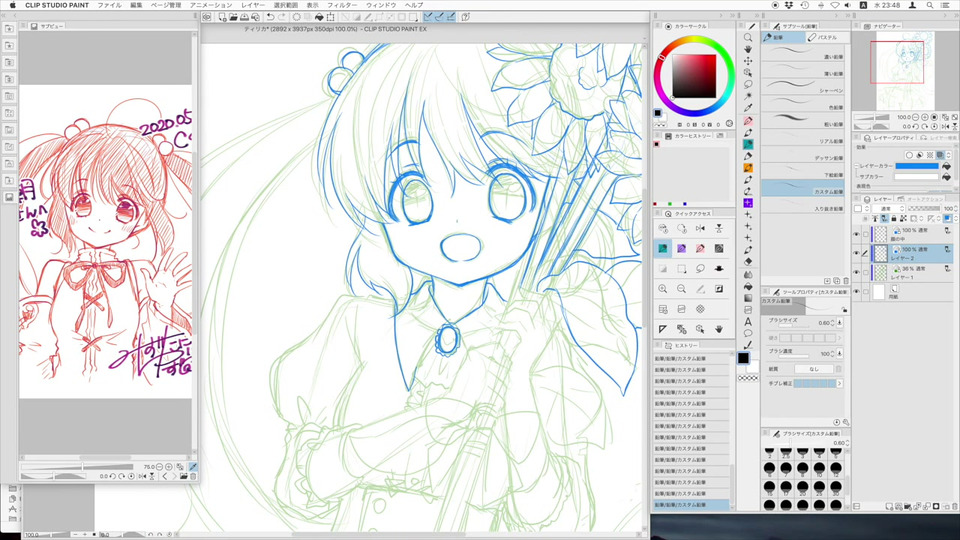Click the Undo arrow in the command bar

click(x=270, y=17)
